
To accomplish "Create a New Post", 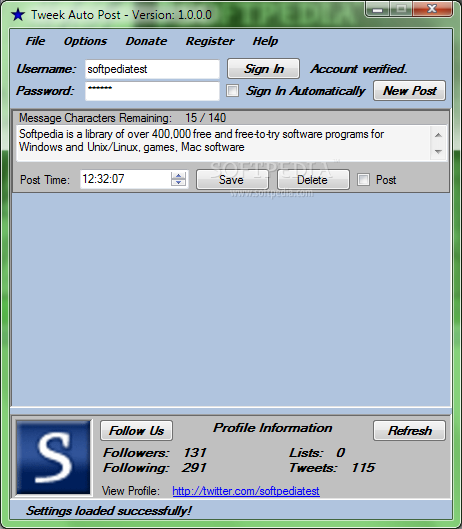I will [409, 90].
